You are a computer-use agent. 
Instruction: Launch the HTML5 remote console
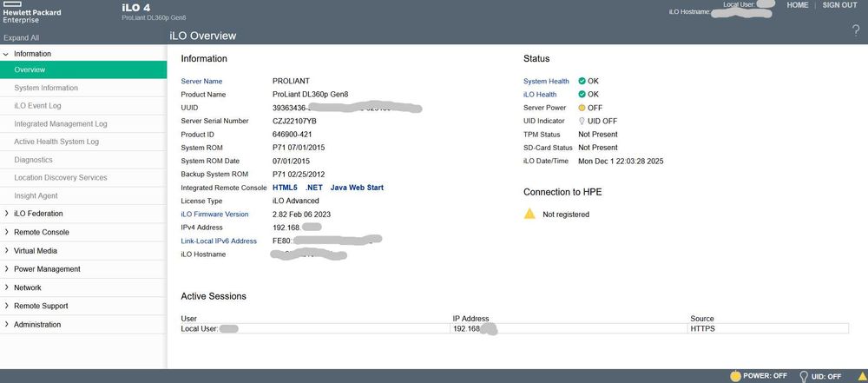click(x=285, y=188)
